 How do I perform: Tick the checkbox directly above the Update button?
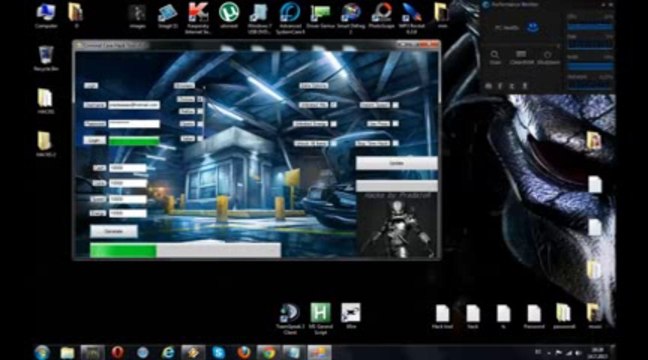coord(395,143)
